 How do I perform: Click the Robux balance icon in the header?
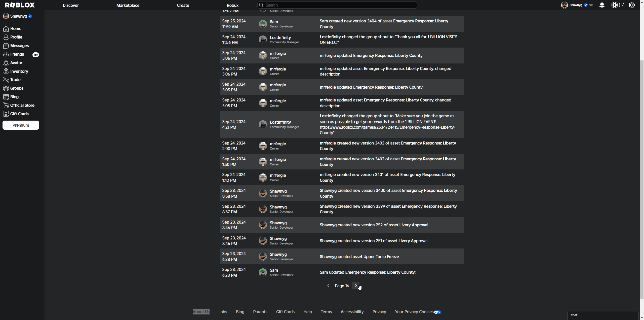[x=614, y=5]
